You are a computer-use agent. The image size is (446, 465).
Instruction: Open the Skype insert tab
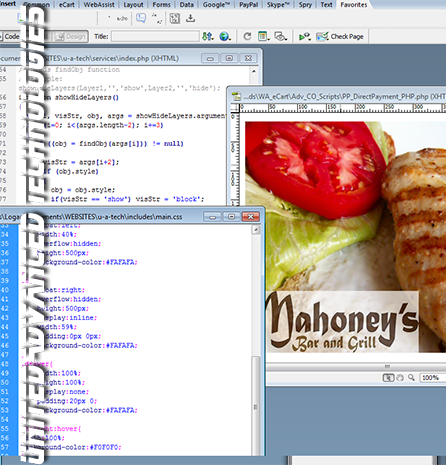278,5
